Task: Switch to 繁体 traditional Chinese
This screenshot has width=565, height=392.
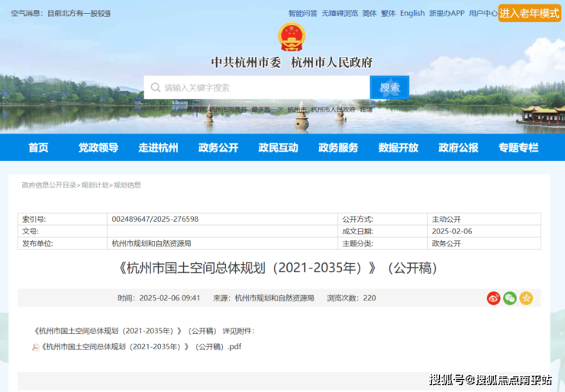Action: pos(388,14)
